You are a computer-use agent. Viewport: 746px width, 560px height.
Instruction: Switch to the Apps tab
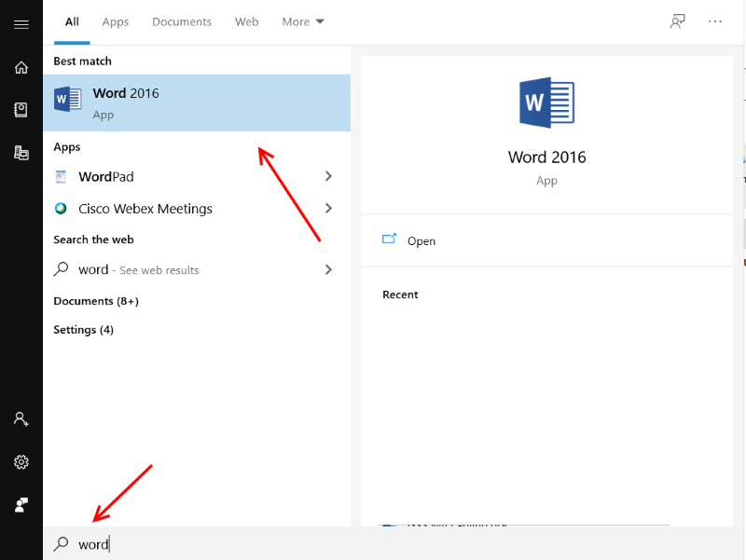point(115,21)
